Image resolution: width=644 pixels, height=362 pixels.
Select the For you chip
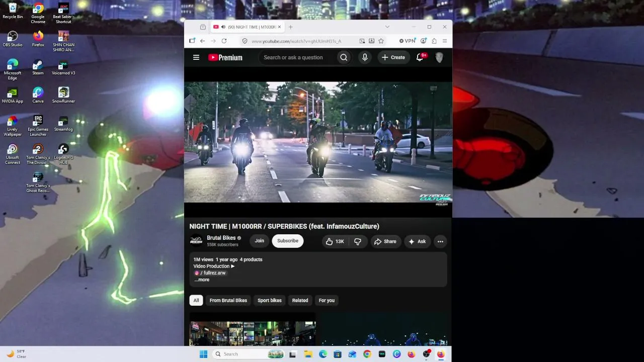coord(327,300)
